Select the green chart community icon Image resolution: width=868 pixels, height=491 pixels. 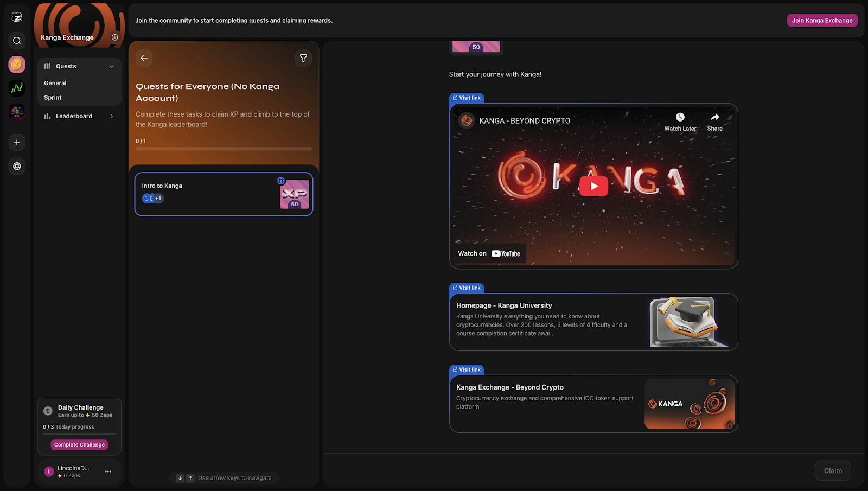17,88
